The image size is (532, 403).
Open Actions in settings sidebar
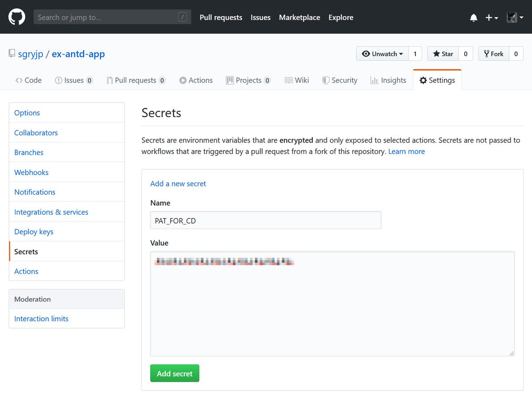pyautogui.click(x=66, y=271)
